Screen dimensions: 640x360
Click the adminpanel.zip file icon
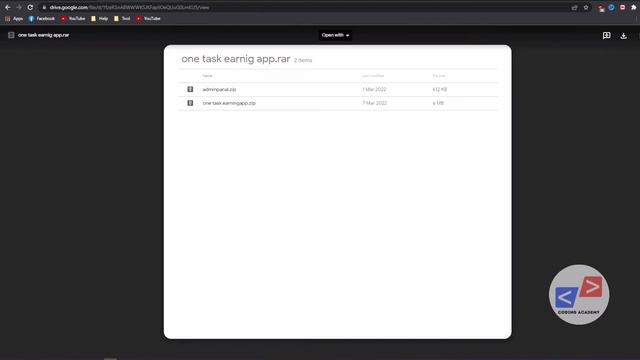click(x=190, y=89)
